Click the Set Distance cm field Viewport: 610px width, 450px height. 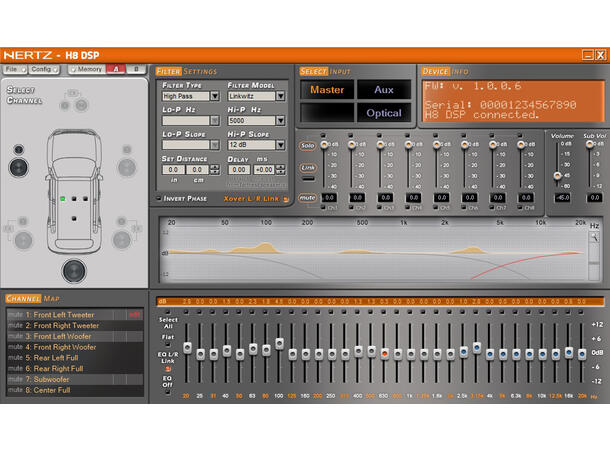197,170
